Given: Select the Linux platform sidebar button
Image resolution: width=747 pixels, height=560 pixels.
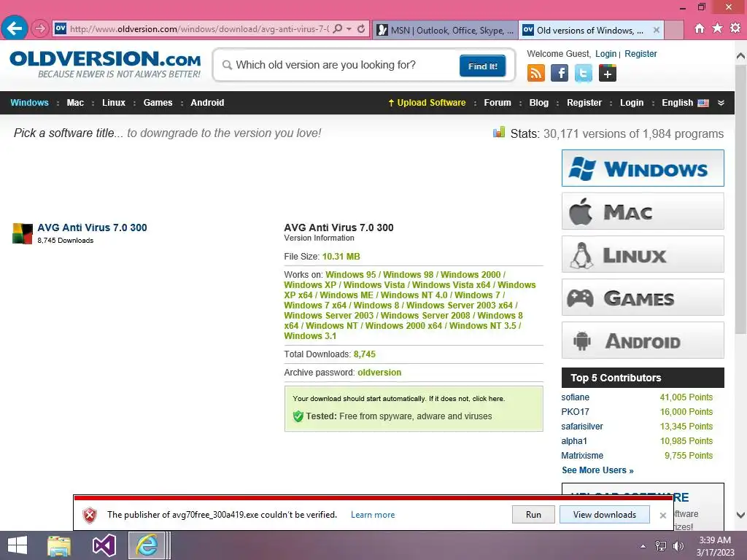Looking at the screenshot, I should click(x=643, y=254).
